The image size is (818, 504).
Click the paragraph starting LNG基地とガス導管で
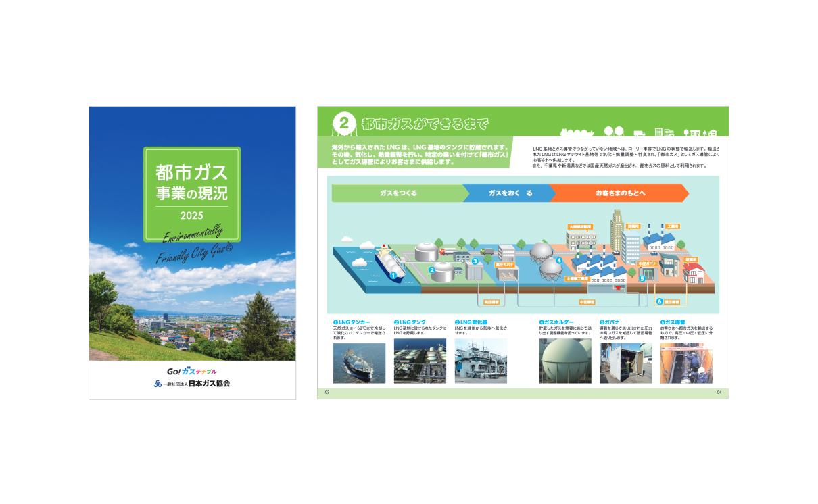(x=627, y=156)
